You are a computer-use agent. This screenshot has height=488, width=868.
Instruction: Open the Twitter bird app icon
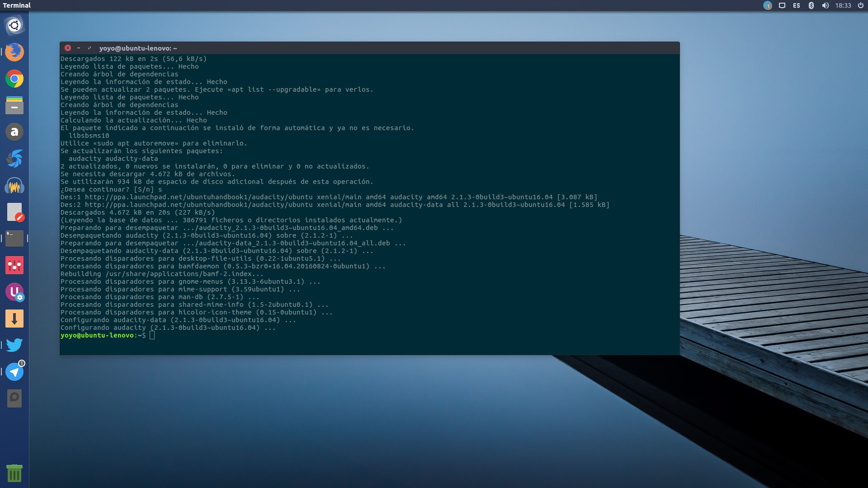tap(14, 345)
